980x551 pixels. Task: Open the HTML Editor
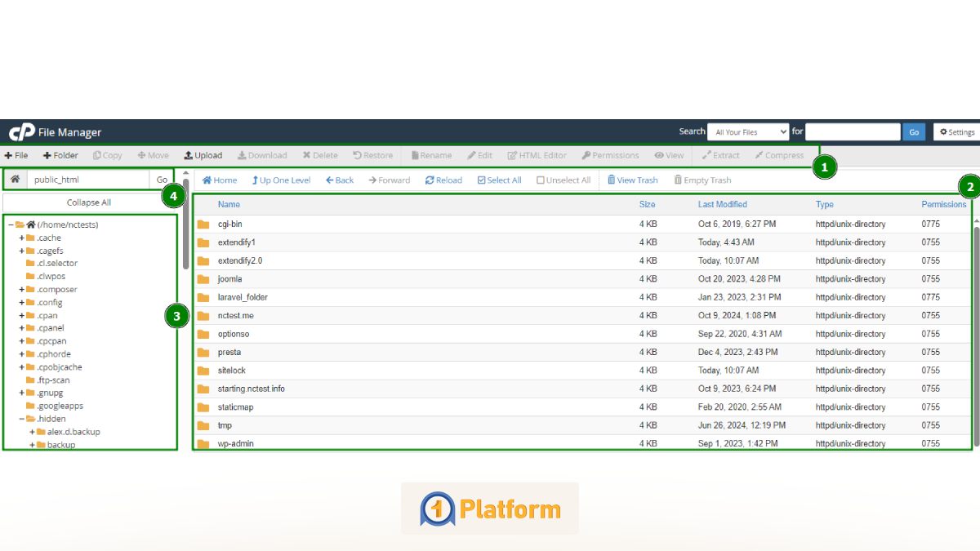[x=537, y=155]
